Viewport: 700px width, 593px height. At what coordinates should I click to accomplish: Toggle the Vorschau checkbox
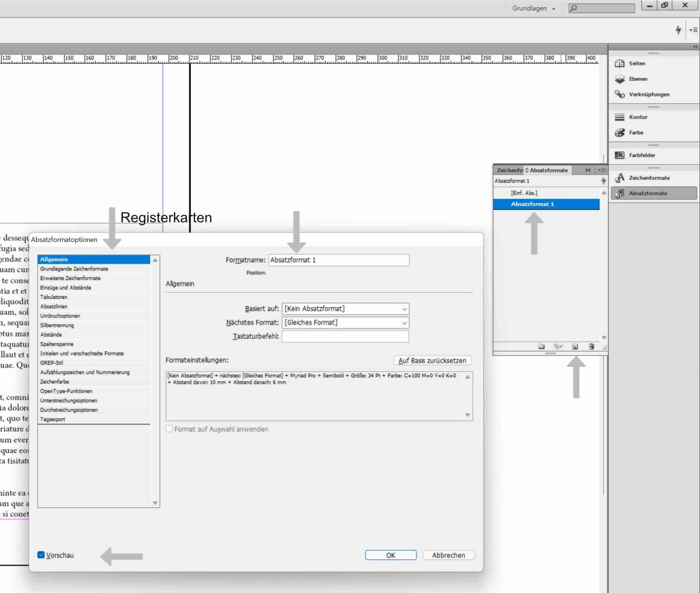pyautogui.click(x=41, y=555)
